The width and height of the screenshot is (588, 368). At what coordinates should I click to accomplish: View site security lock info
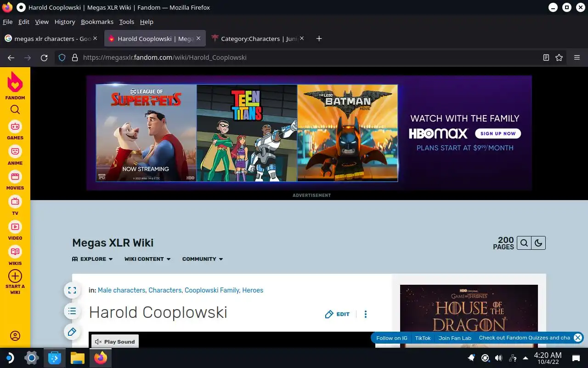click(x=74, y=57)
